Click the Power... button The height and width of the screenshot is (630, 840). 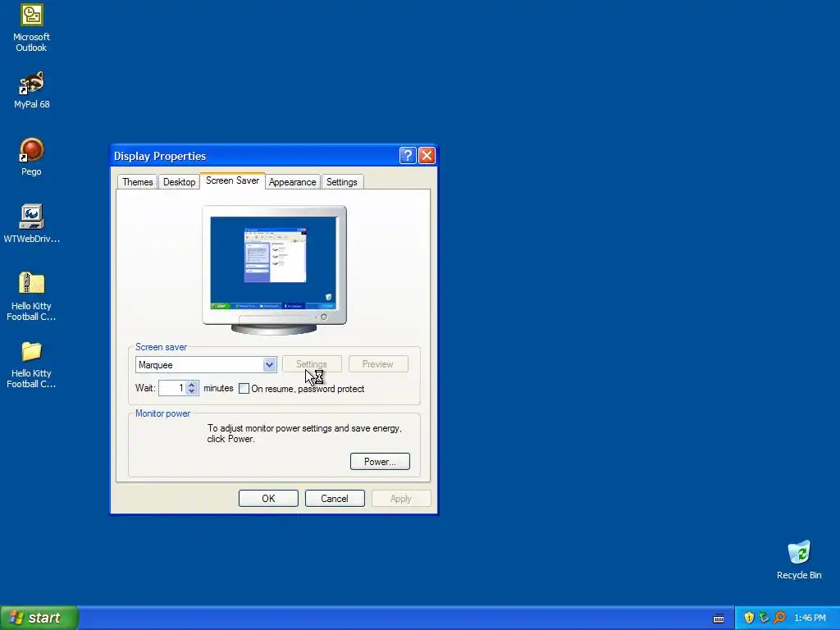(380, 461)
